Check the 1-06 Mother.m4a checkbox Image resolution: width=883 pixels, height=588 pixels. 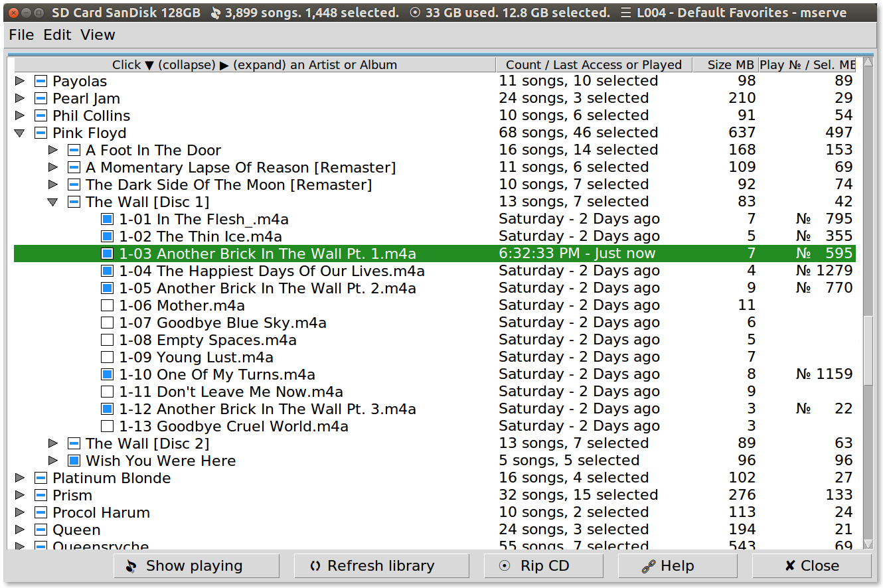click(x=107, y=305)
